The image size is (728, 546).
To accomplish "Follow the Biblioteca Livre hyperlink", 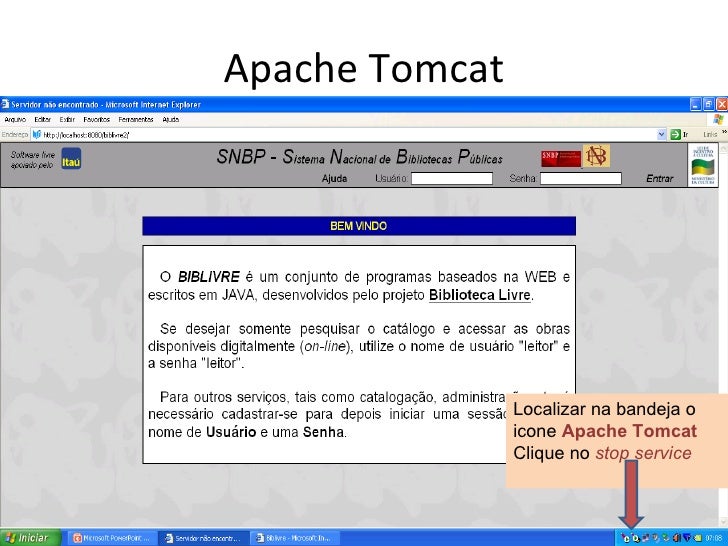I will pyautogui.click(x=480, y=295).
